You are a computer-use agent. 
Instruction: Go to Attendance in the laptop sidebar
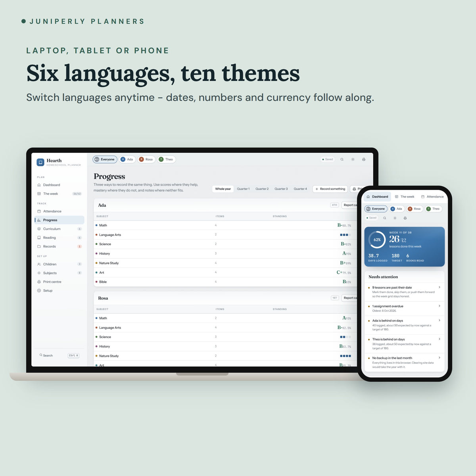tap(59, 211)
